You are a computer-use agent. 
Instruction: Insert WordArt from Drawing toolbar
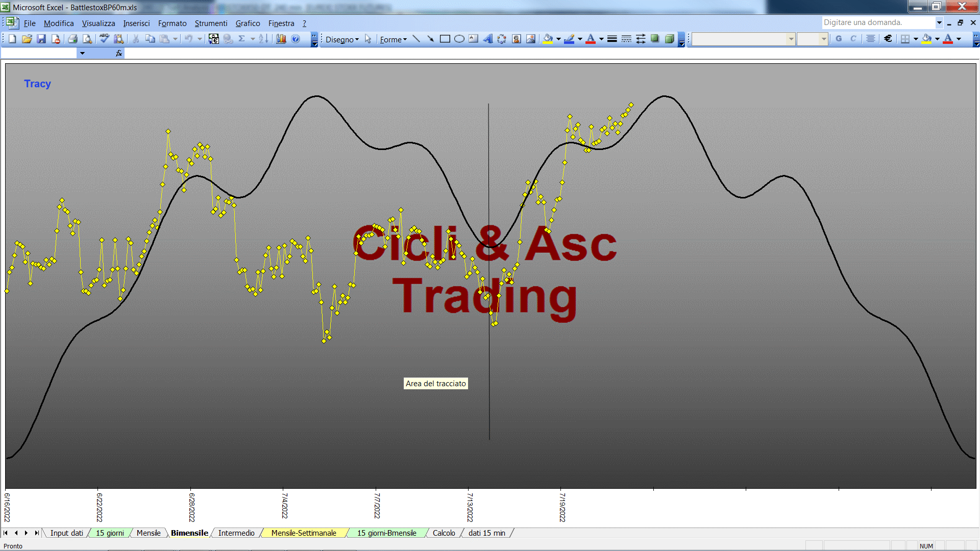487,39
